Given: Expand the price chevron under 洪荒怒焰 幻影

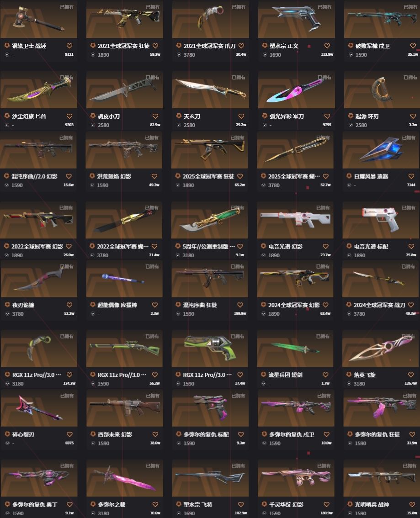Looking at the screenshot, I should [92, 185].
